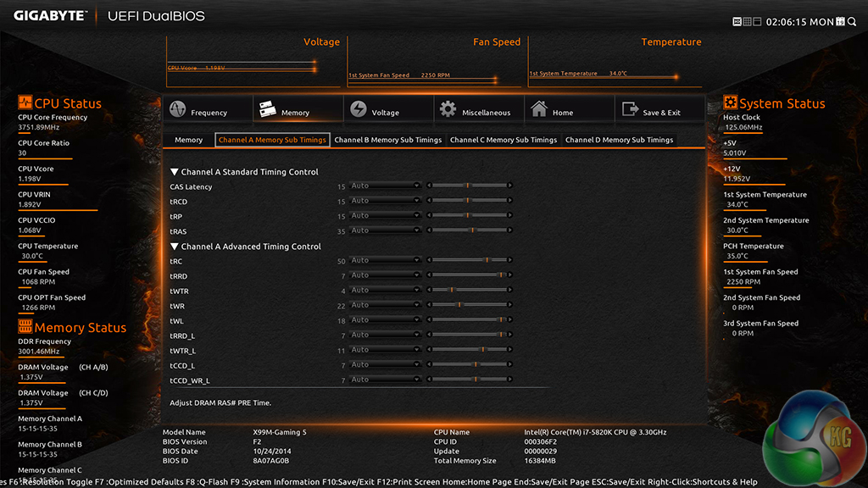Decrease tRP using the slider's left arrow
Screen dimensions: 868x488
pos(429,215)
